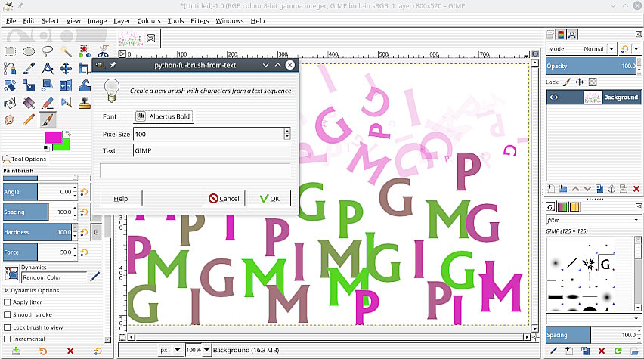Viewport: 644px width, 359px height.
Task: Select the Rectangle Select tool
Action: 10,51
